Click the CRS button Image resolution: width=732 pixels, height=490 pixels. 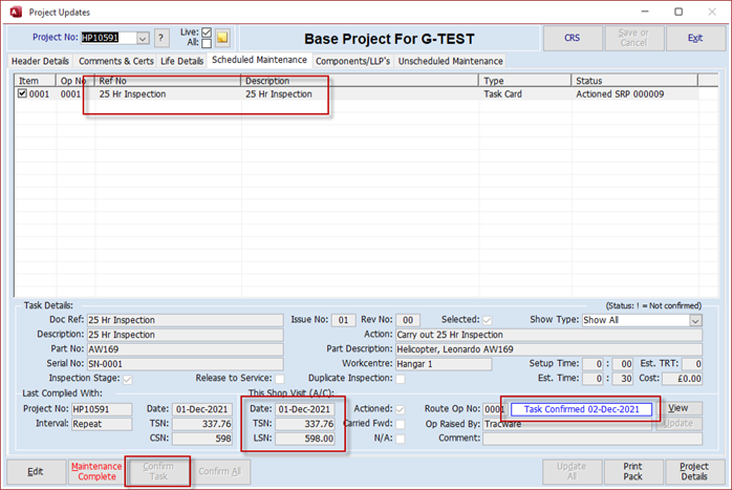[x=571, y=38]
